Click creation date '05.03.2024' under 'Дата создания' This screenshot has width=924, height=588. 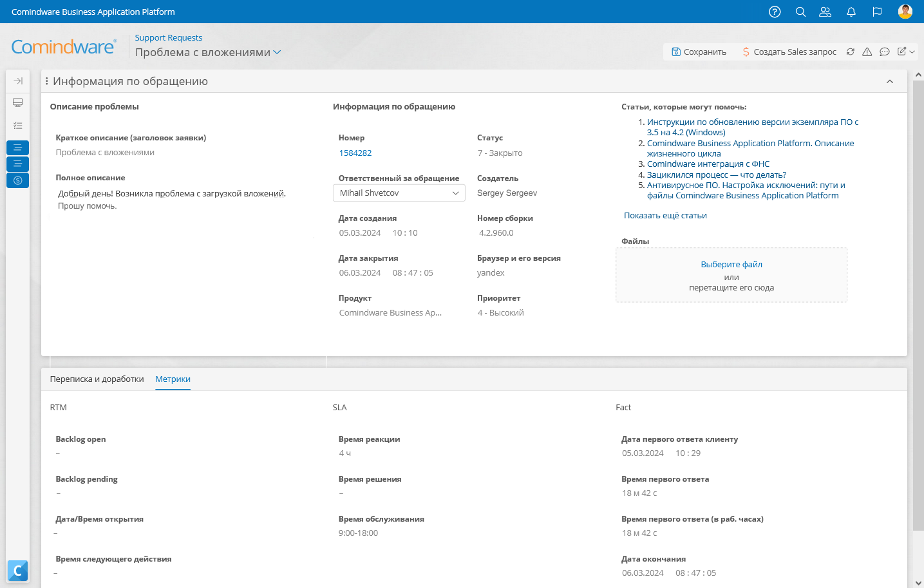click(360, 233)
